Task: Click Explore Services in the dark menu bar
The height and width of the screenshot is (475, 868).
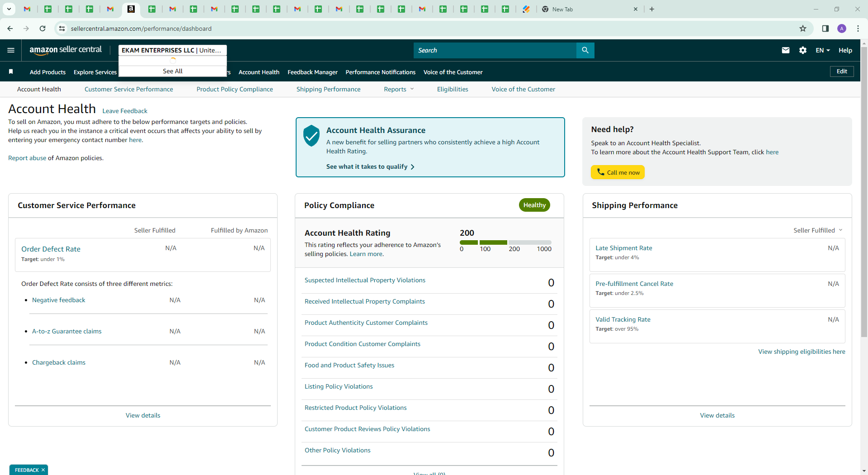Action: pyautogui.click(x=95, y=72)
